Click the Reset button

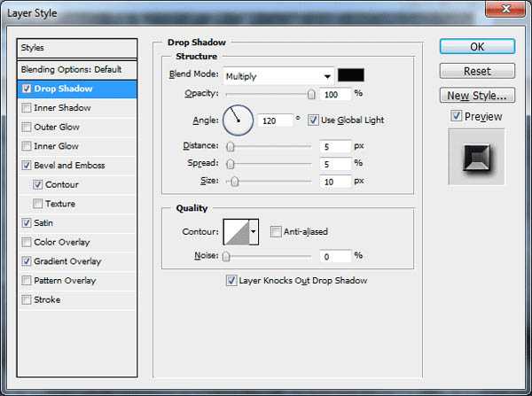coord(477,71)
